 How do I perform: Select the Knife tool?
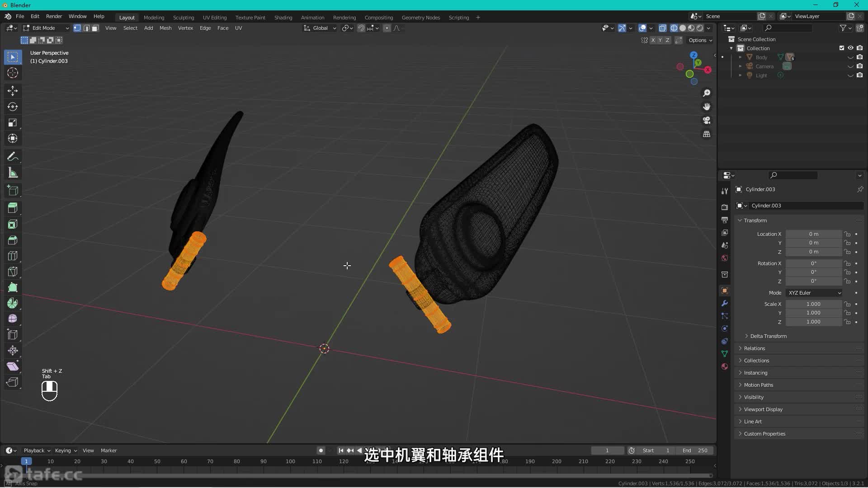pyautogui.click(x=13, y=272)
